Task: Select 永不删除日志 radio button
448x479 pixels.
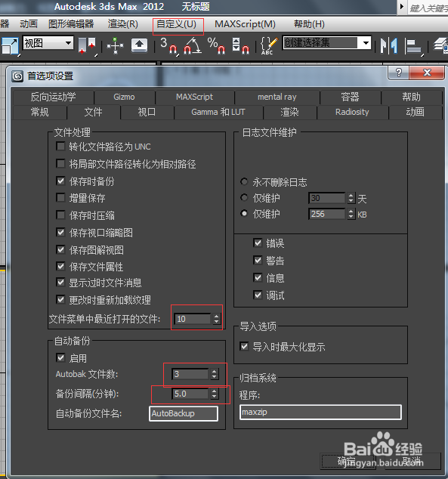Action: [244, 182]
